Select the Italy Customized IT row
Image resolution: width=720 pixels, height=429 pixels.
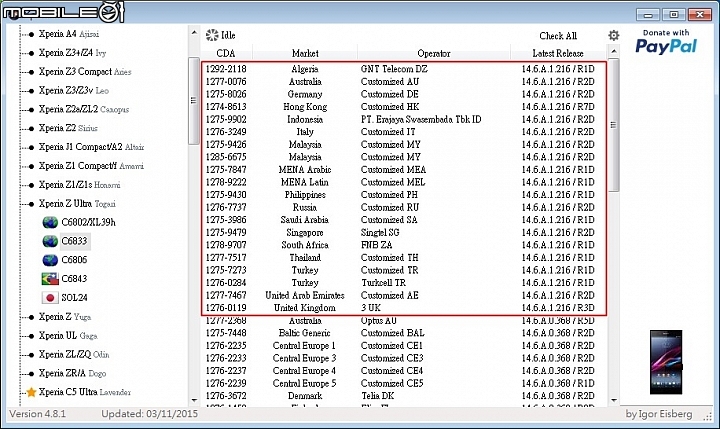(404, 132)
